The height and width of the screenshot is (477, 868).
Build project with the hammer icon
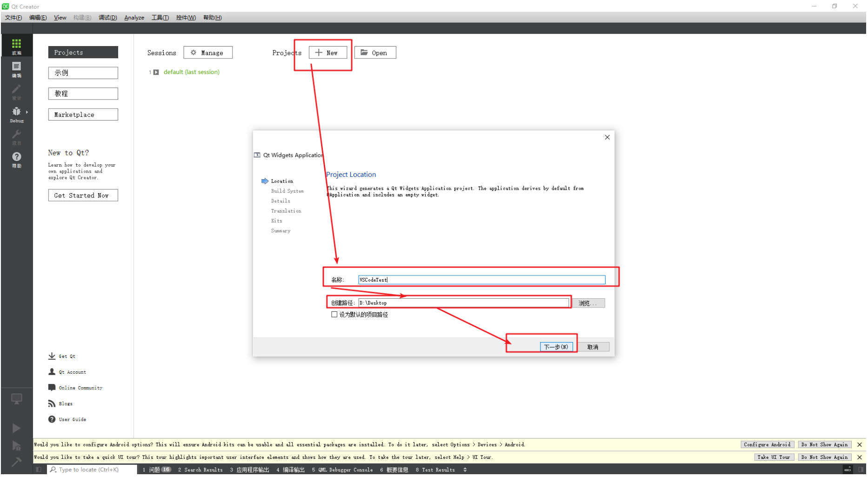(16, 462)
